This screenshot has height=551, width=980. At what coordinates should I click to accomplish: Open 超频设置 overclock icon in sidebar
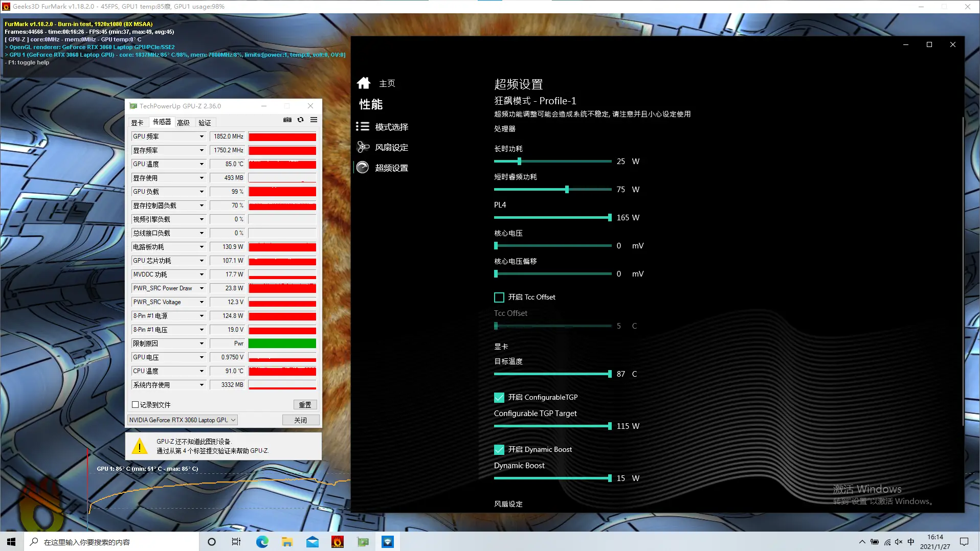363,168
